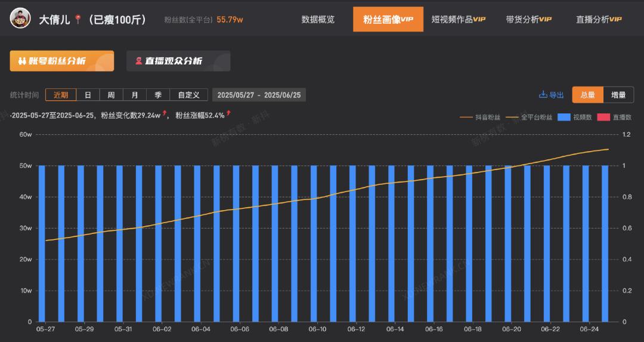Click the red 直播数 legend icon
The image size is (644, 342).
pyautogui.click(x=603, y=118)
